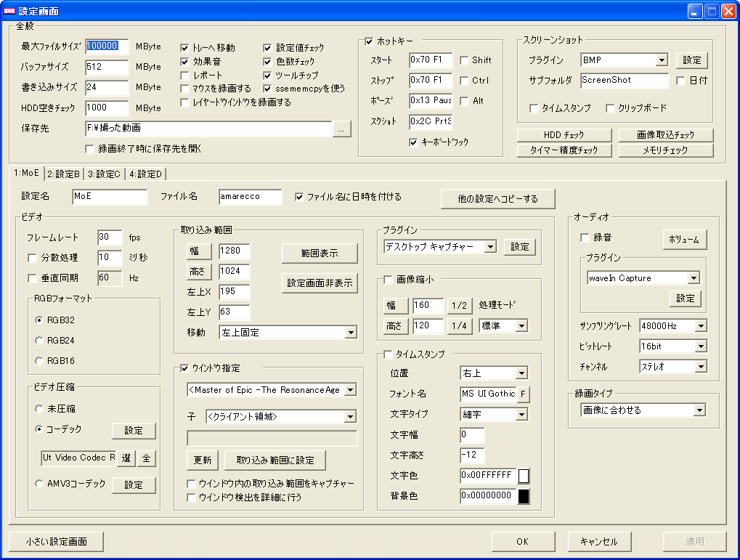Switch to 2:設定B tab
740x560 pixels.
coord(64,174)
